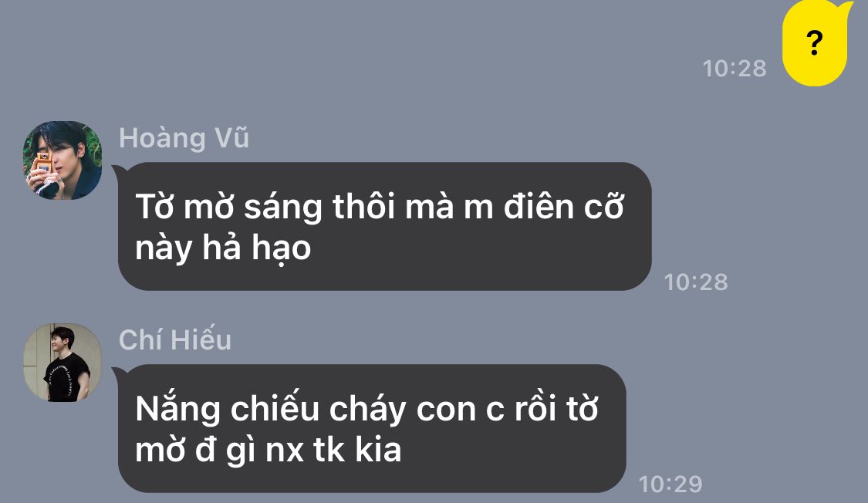The height and width of the screenshot is (503, 868).
Task: Click the words "mờ đ gì nx tk kia"
Action: (x=269, y=450)
